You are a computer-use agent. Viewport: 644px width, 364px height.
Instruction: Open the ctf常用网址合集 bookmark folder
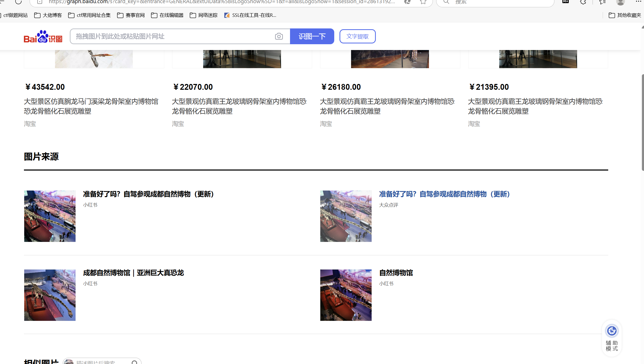(89, 15)
